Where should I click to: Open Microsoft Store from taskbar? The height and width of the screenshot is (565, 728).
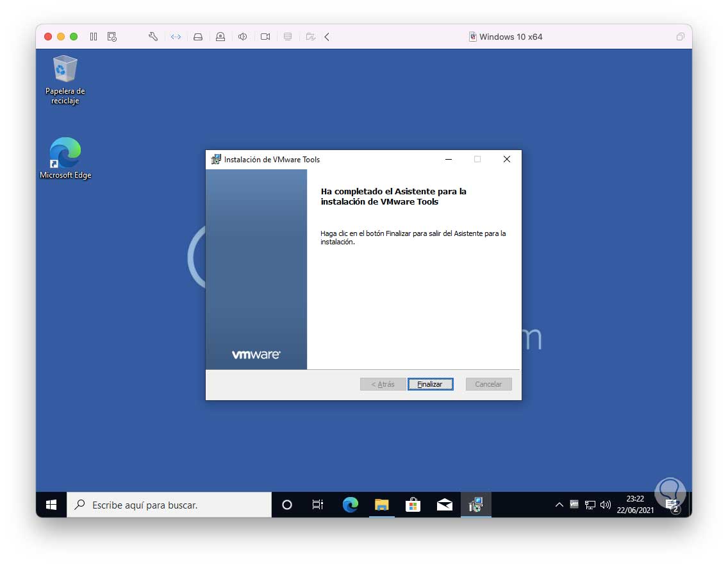413,505
